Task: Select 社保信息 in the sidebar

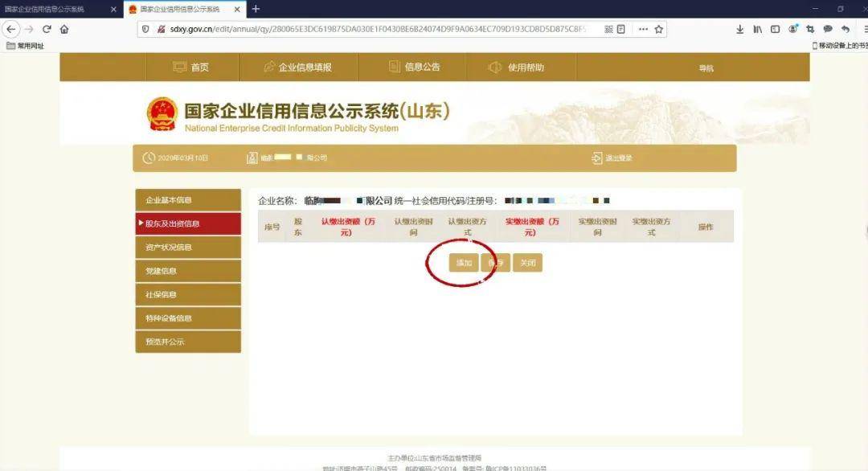Action: 188,294
